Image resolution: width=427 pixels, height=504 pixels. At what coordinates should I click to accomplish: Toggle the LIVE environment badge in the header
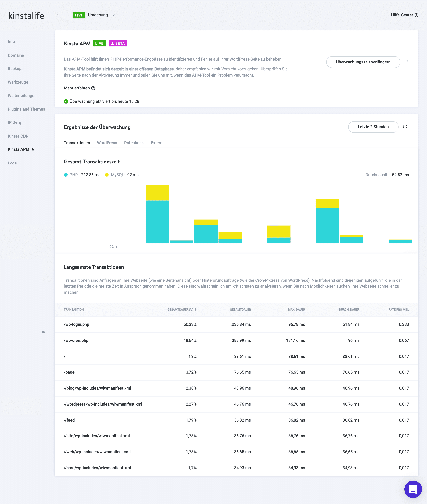(x=79, y=15)
